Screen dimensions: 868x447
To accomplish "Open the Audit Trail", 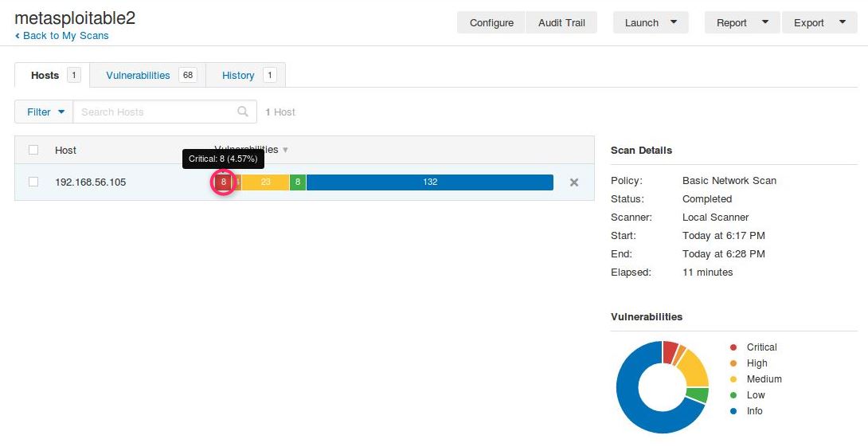I will point(561,23).
